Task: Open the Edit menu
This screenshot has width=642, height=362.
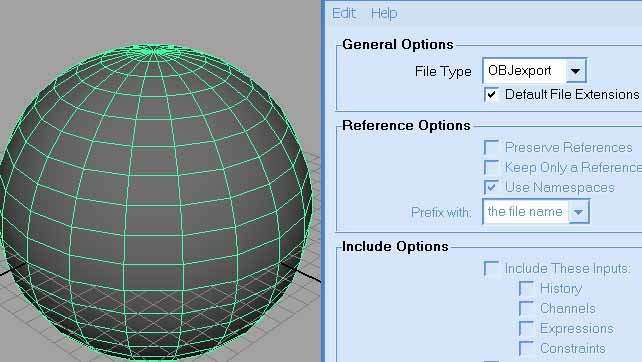Action: 344,13
